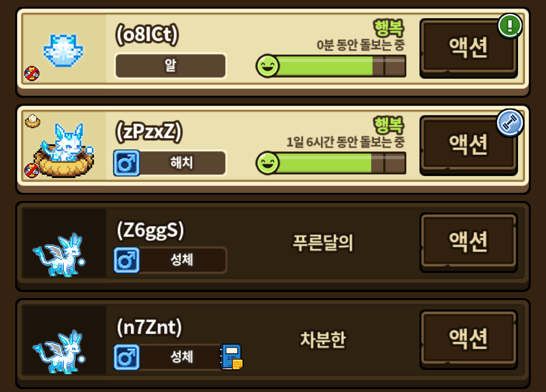Click the 알 stage label
Viewport: 546px width, 392px height.
170,66
